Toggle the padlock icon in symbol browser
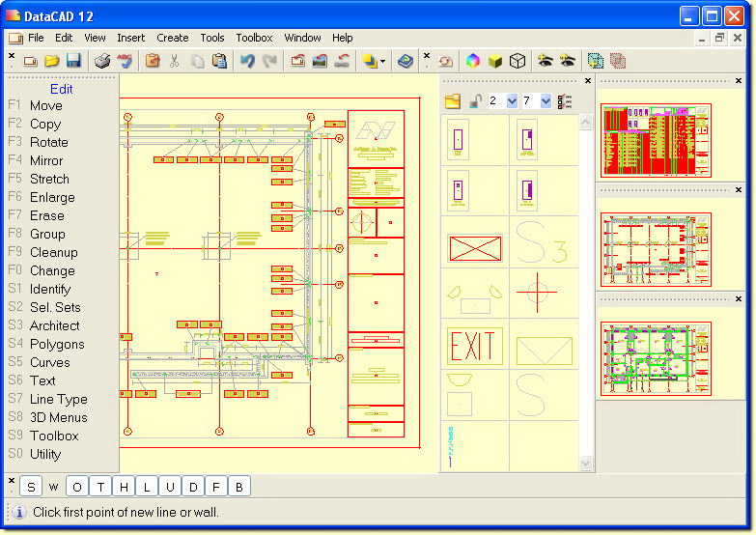Image resolution: width=756 pixels, height=535 pixels. pyautogui.click(x=476, y=101)
